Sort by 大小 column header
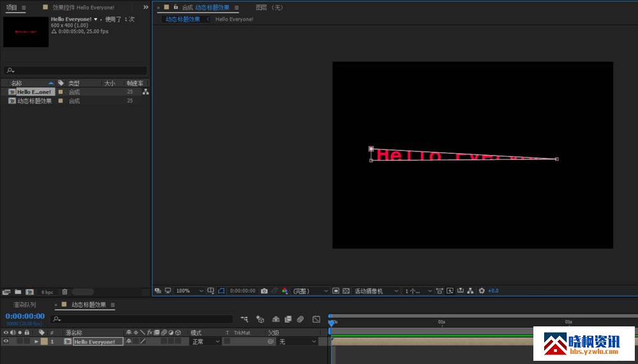The height and width of the screenshot is (364, 638). tap(110, 83)
